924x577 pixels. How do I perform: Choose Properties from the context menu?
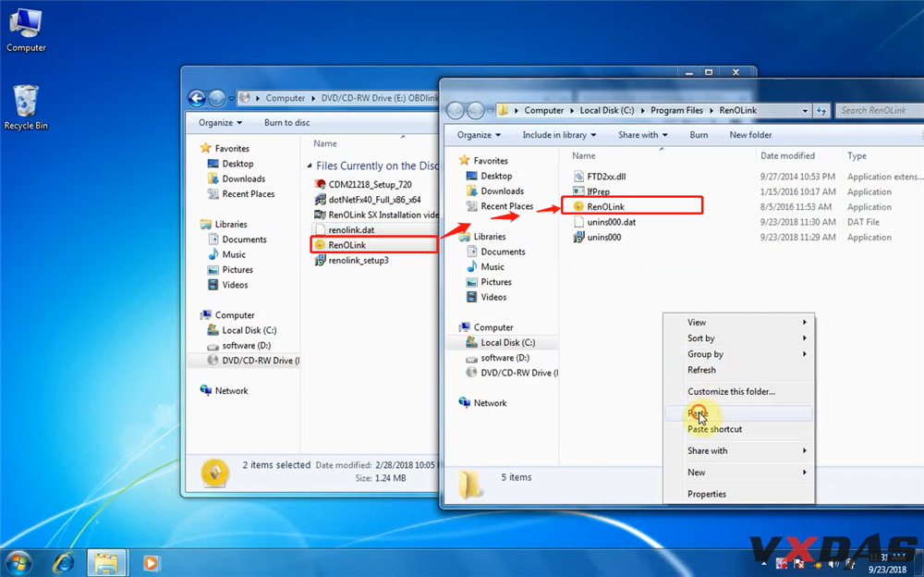[739, 494]
